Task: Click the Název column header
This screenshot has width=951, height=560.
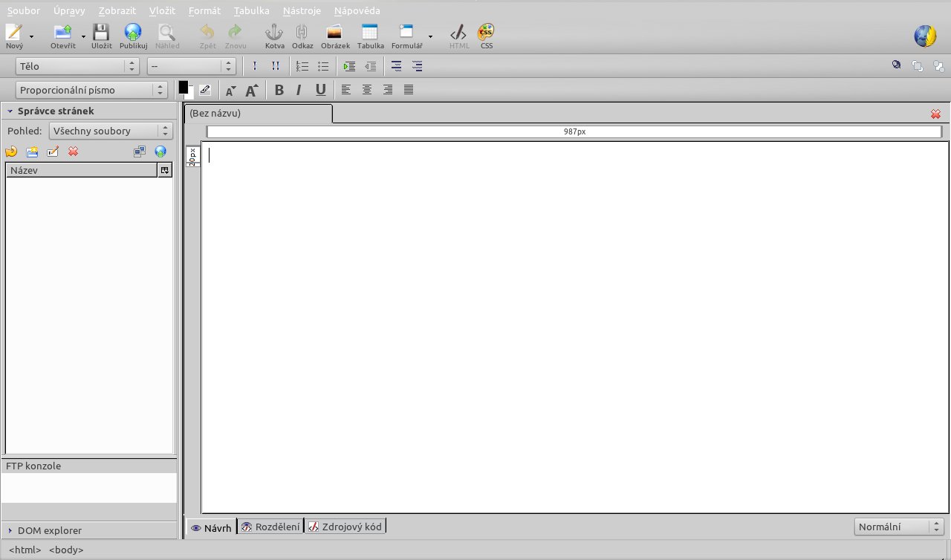Action: (82, 170)
